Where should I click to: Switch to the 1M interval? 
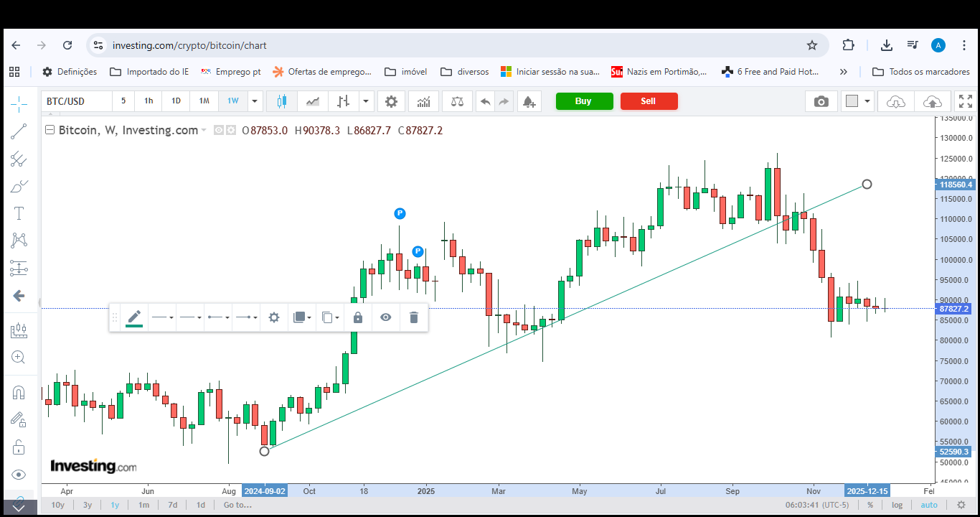(x=204, y=101)
